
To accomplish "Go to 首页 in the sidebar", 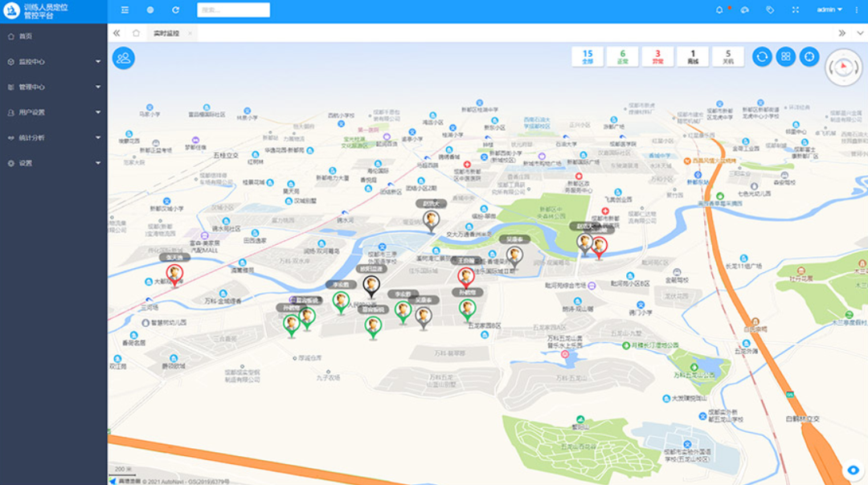I will point(54,36).
